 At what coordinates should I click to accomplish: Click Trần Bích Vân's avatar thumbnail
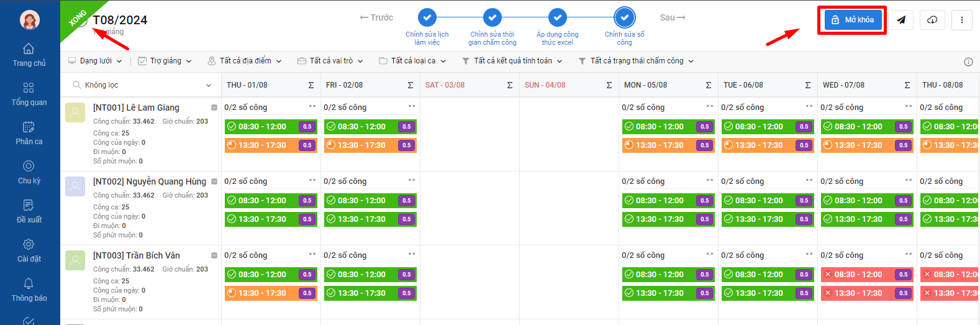(75, 260)
